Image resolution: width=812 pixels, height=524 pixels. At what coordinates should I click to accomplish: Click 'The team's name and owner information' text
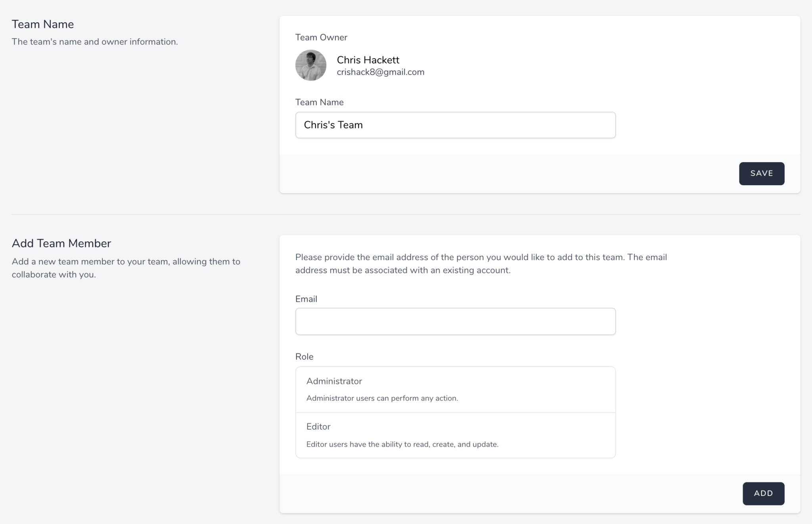pyautogui.click(x=95, y=42)
